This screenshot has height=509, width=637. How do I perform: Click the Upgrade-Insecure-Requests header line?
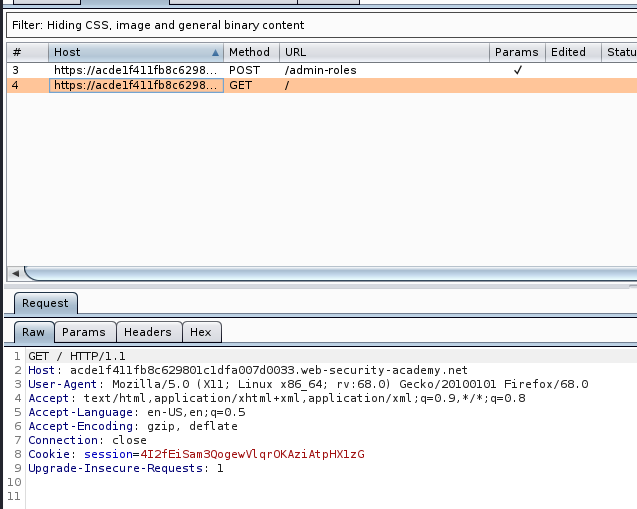coord(126,468)
